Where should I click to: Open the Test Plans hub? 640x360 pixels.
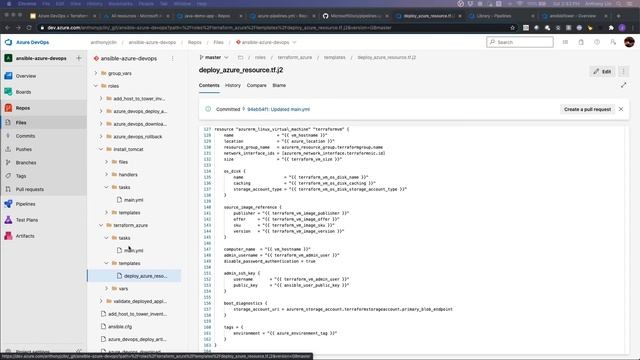point(27,220)
